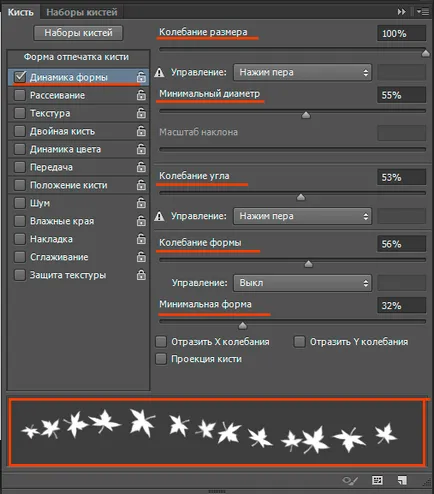Image resolution: width=434 pixels, height=494 pixels.
Task: Toggle the lock icon beside Шум
Action: pyautogui.click(x=141, y=203)
